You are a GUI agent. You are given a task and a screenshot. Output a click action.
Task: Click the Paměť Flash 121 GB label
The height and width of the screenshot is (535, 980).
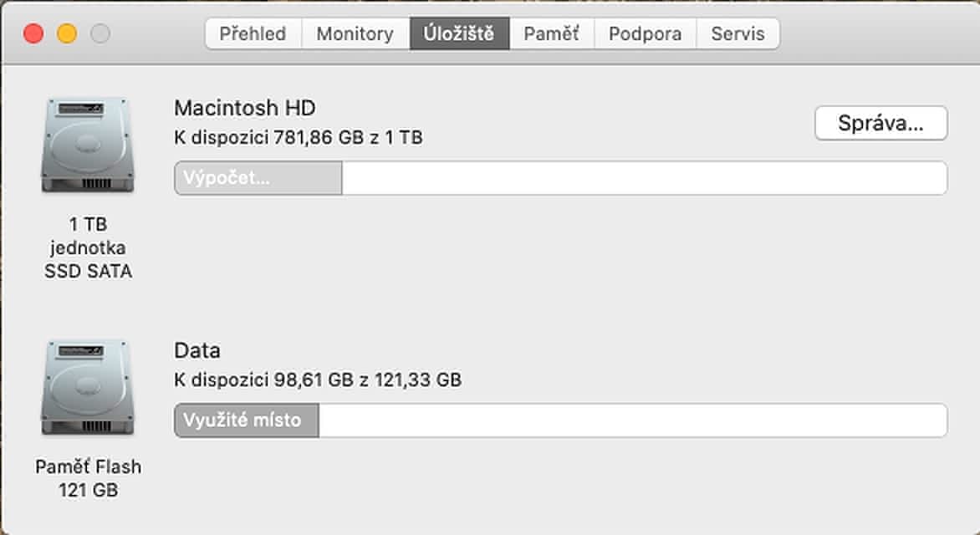[88, 478]
